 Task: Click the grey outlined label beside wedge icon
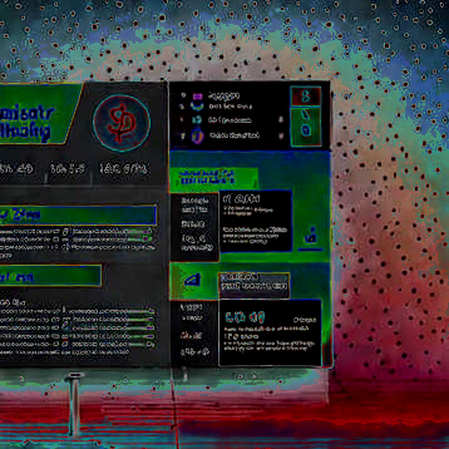tap(254, 285)
